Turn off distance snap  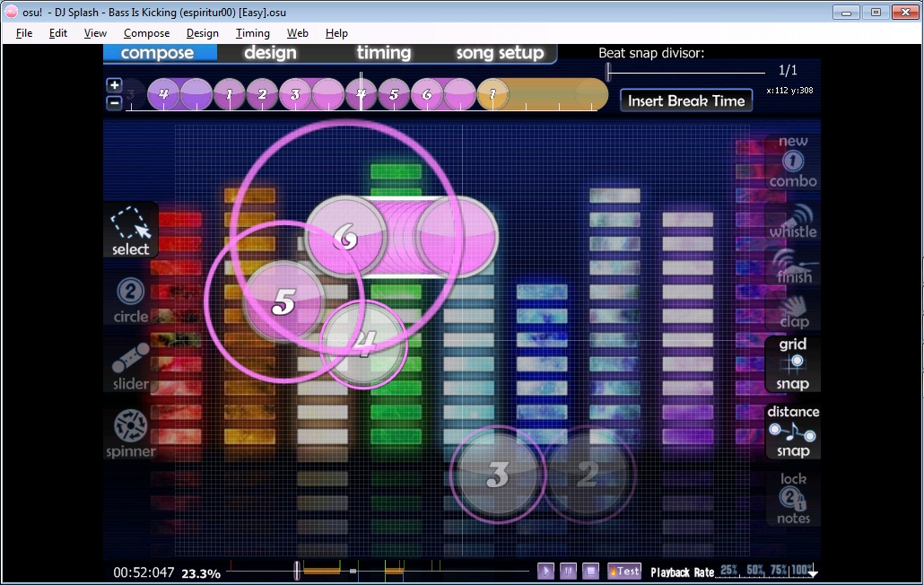click(x=793, y=432)
